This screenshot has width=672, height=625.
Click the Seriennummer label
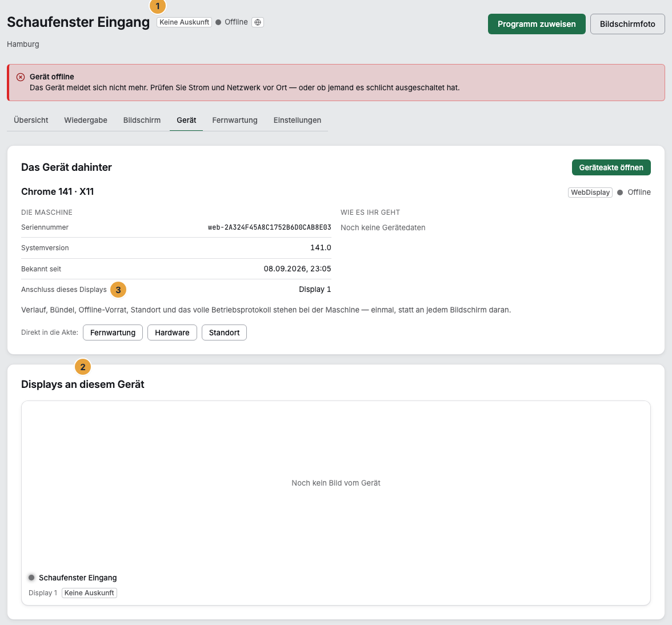(45, 227)
